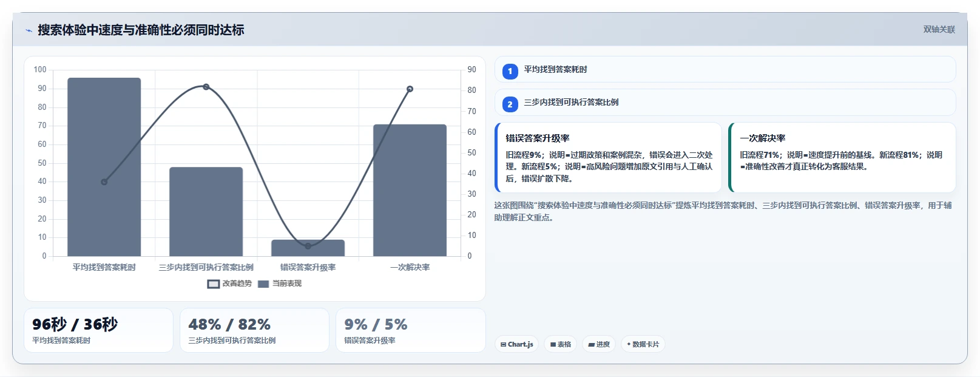Click the line point on 平均找到答案耗时 bar
Image resolution: width=980 pixels, height=377 pixels.
pyautogui.click(x=104, y=182)
